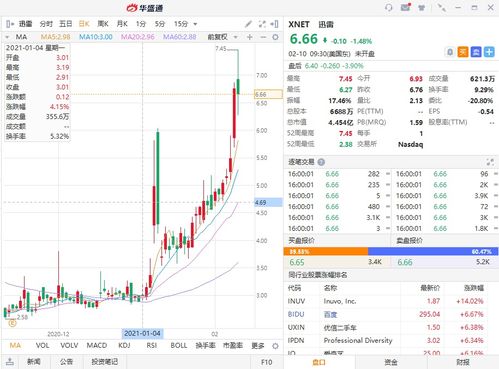Click the chart fullscreen expand icon
Image resolution: width=499 pixels, height=369 pixels.
tap(262, 24)
